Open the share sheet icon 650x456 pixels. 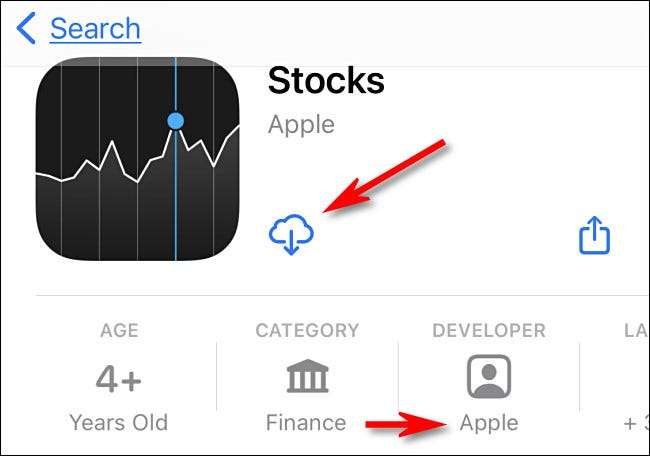(x=594, y=236)
